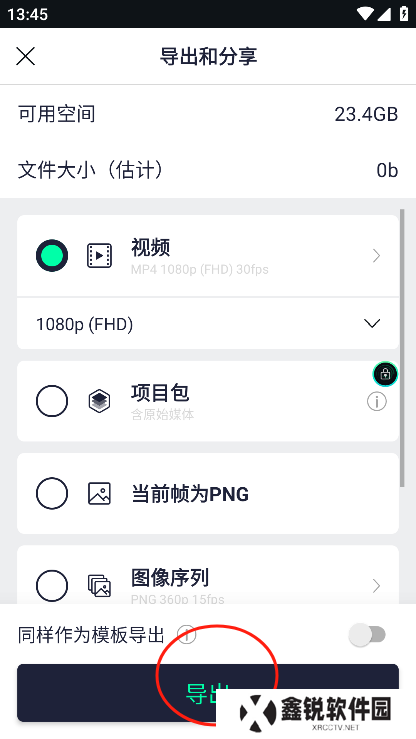Show info about template export
The height and width of the screenshot is (739, 416).
pos(187,635)
